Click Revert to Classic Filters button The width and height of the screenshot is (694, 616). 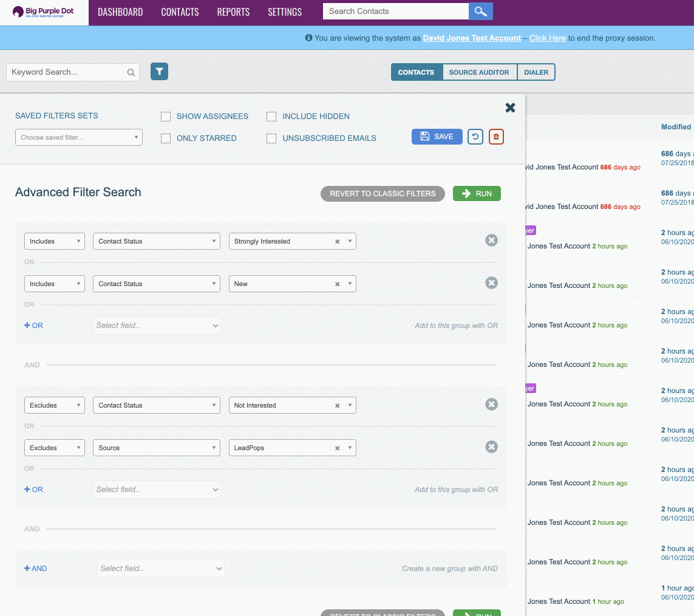coord(383,194)
